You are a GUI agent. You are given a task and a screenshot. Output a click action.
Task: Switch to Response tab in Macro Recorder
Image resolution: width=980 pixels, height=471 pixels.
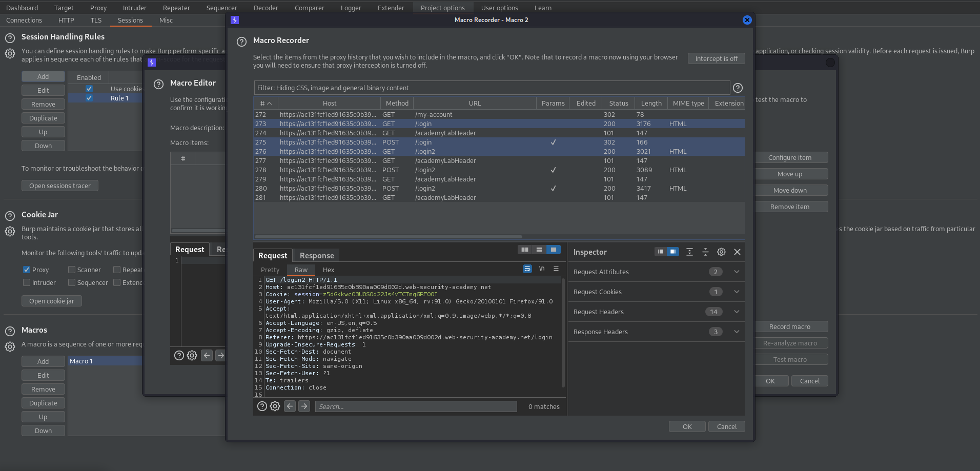(317, 256)
